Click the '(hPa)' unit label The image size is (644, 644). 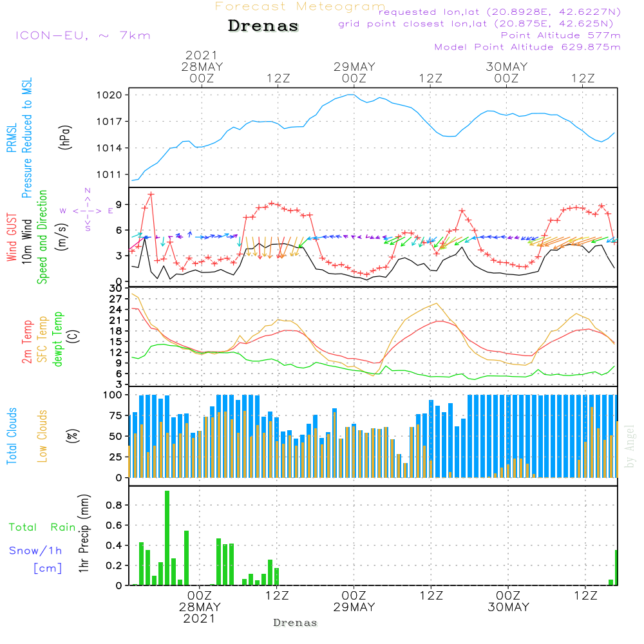(65, 137)
